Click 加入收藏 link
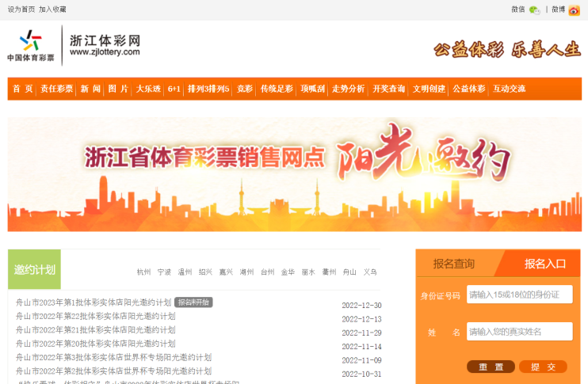588x384 pixels. coord(52,10)
